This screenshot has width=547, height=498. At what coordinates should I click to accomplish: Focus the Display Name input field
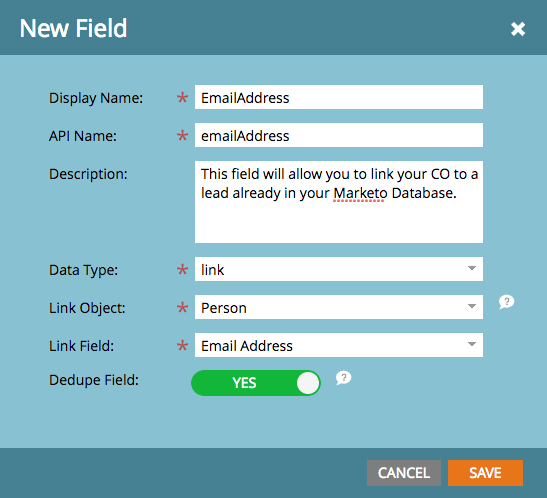[339, 97]
